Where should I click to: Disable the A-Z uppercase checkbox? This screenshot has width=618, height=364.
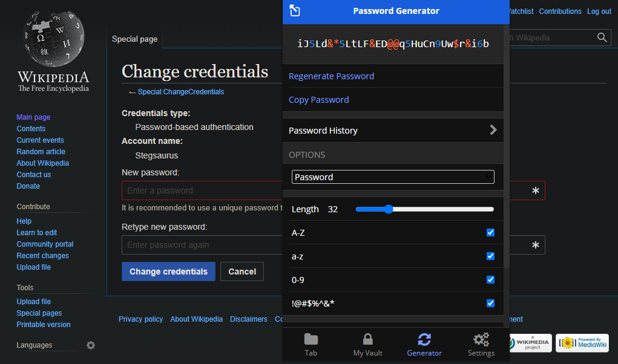(490, 232)
